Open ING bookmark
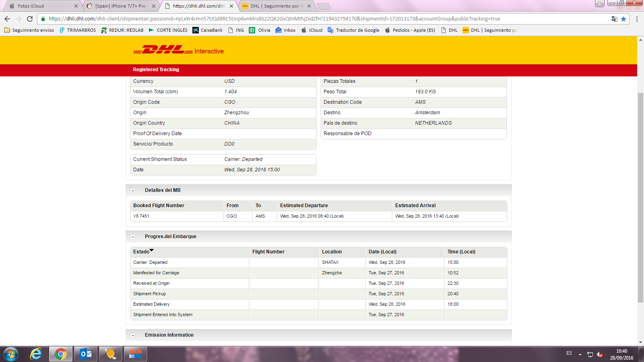 coord(236,30)
